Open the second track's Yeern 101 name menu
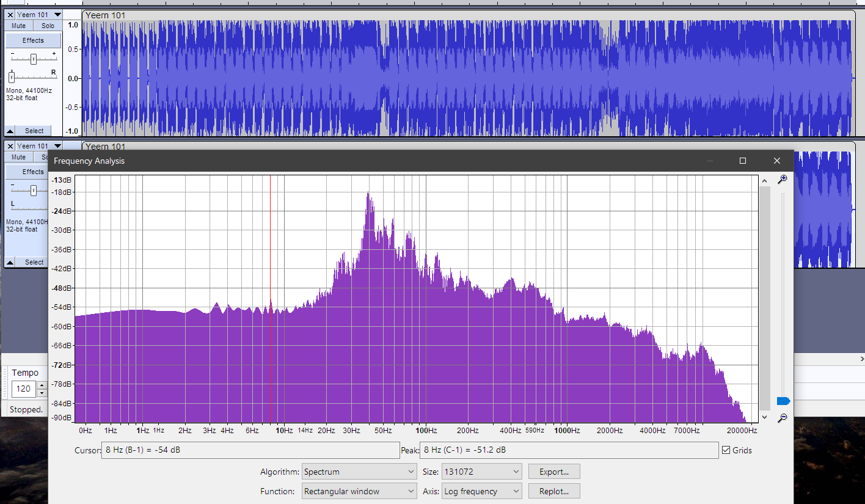Viewport: 865px width, 504px height. coord(40,146)
